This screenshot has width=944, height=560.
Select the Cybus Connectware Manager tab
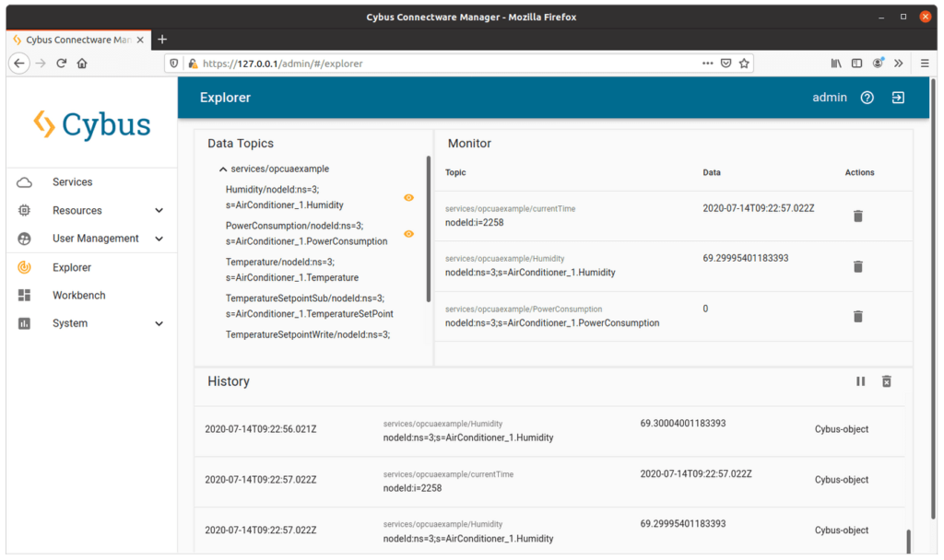78,40
